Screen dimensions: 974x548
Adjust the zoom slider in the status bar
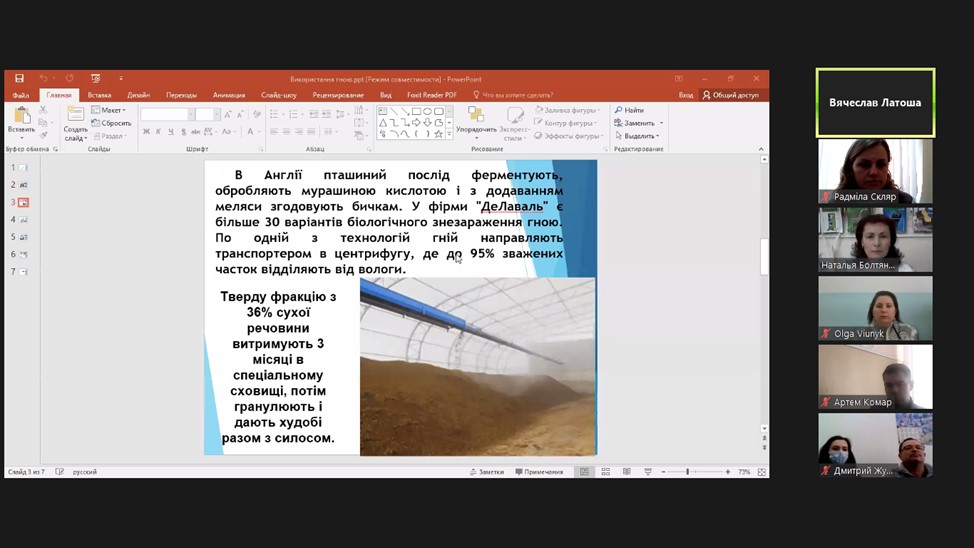coord(688,472)
